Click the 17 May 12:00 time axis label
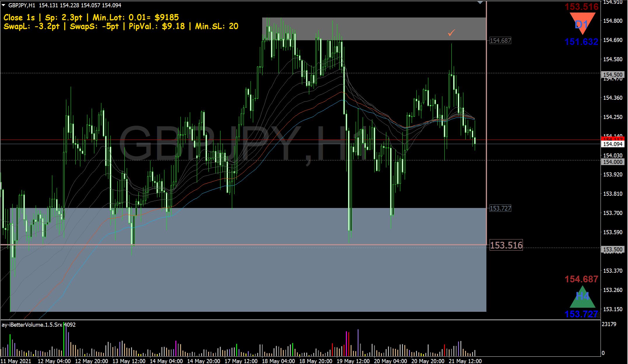The height and width of the screenshot is (364, 628). (241, 361)
